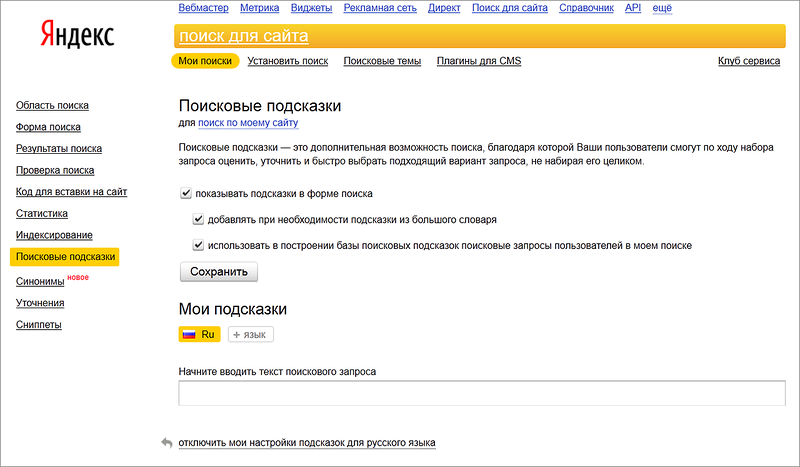Image resolution: width=800 pixels, height=467 pixels.
Task: Click the Yandex logo
Action: point(77,37)
